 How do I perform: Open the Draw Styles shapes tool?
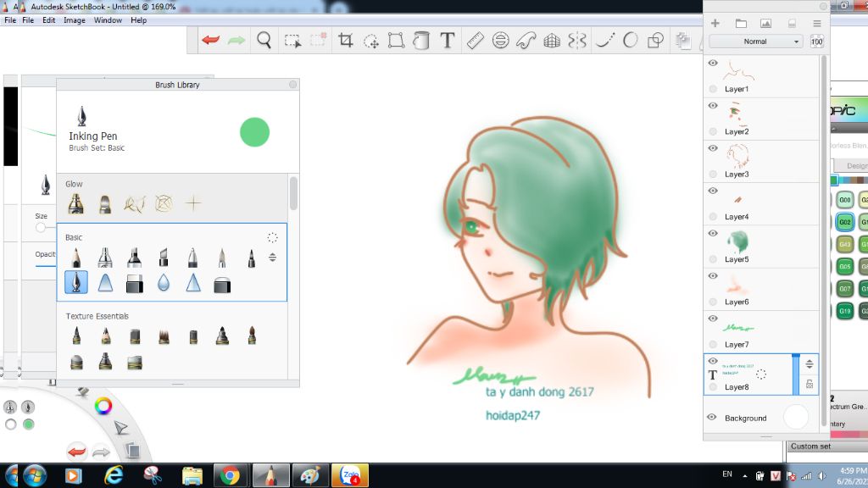[655, 41]
